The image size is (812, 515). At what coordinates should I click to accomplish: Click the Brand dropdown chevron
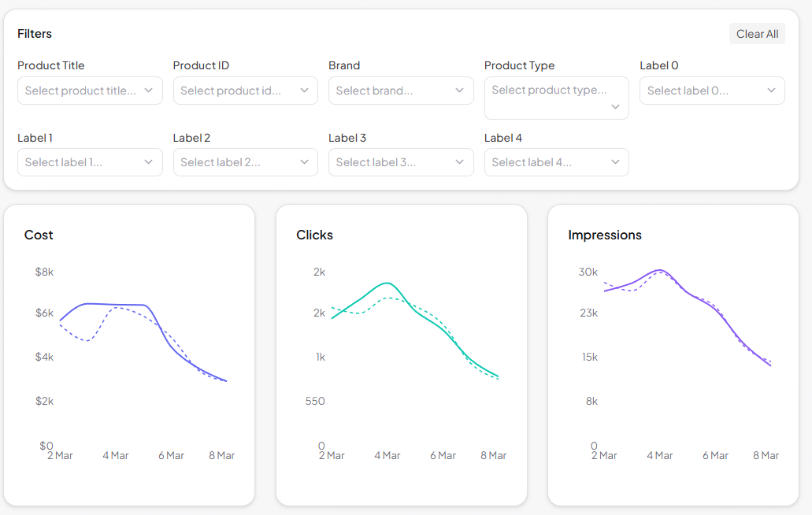(x=459, y=91)
